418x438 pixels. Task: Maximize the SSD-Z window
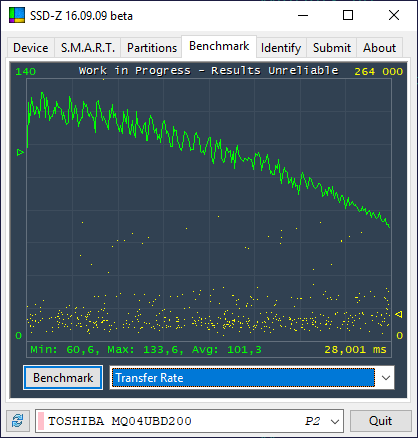[348, 15]
